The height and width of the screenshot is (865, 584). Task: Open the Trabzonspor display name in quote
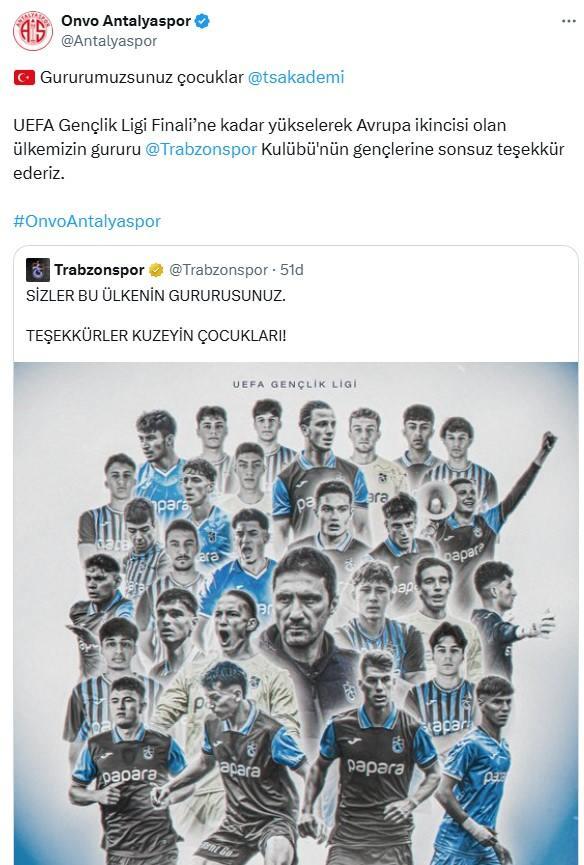(x=99, y=270)
